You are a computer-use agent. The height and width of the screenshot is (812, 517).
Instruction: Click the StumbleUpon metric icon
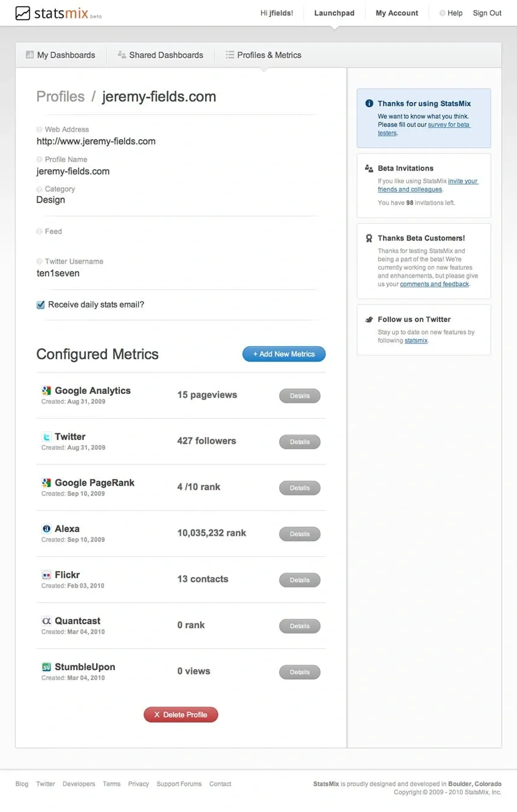tap(46, 667)
